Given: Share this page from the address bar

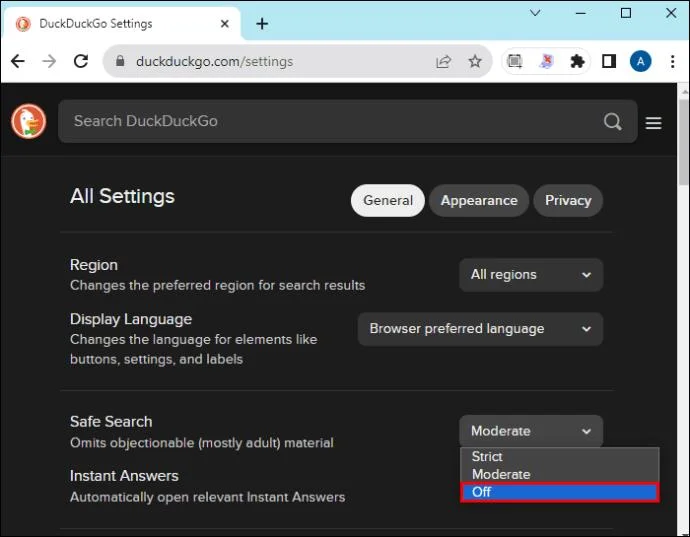Looking at the screenshot, I should [x=443, y=61].
